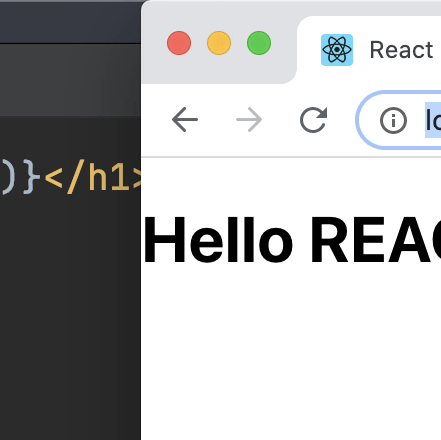
Task: Open the site info icon in address bar
Action: coord(393,120)
